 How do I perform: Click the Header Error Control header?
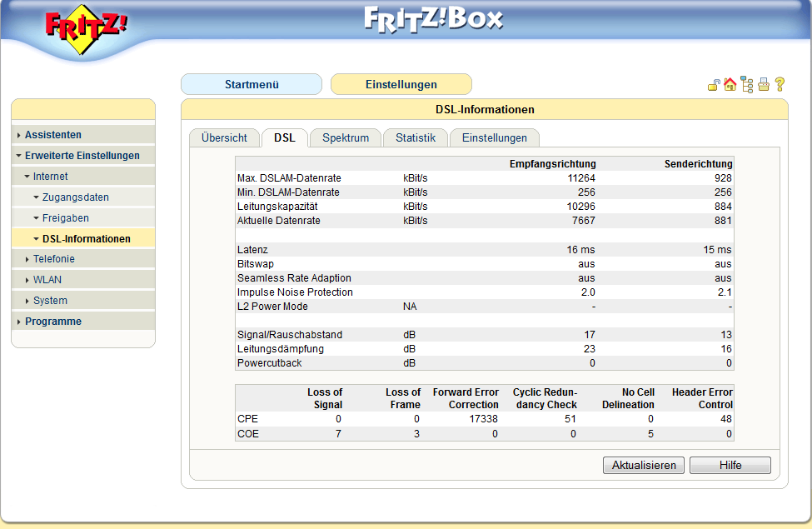tap(702, 398)
